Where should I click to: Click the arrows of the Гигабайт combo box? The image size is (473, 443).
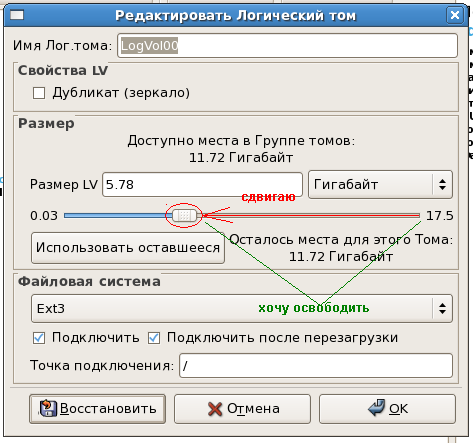click(x=442, y=184)
